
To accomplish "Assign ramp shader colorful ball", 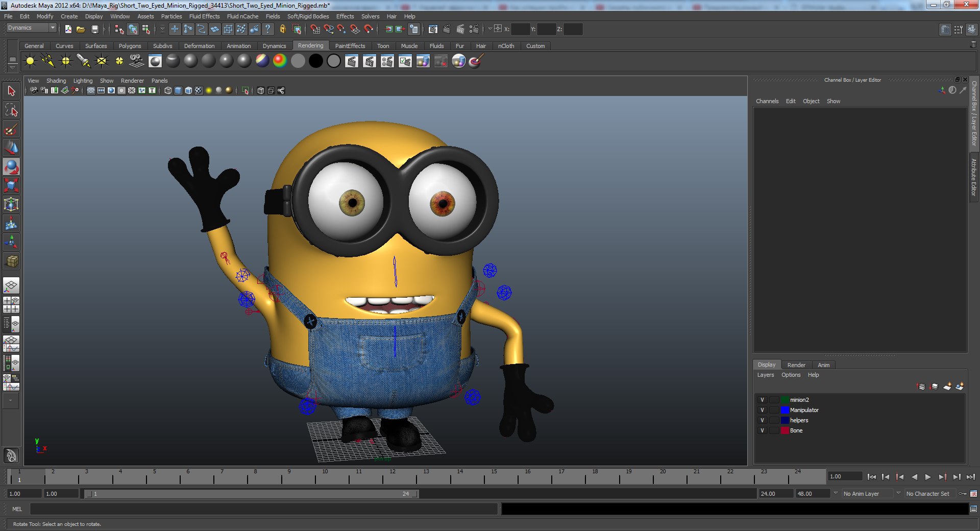I will click(280, 61).
